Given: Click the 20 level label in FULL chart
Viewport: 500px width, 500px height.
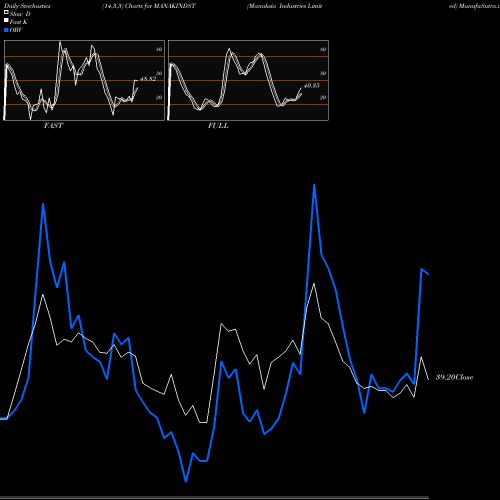Looking at the screenshot, I should pyautogui.click(x=323, y=97).
